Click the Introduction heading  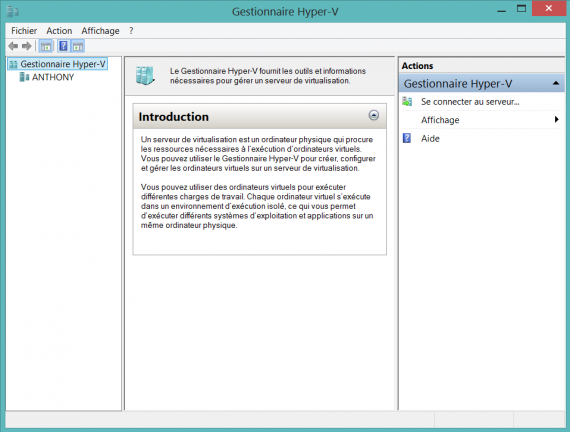(x=174, y=117)
